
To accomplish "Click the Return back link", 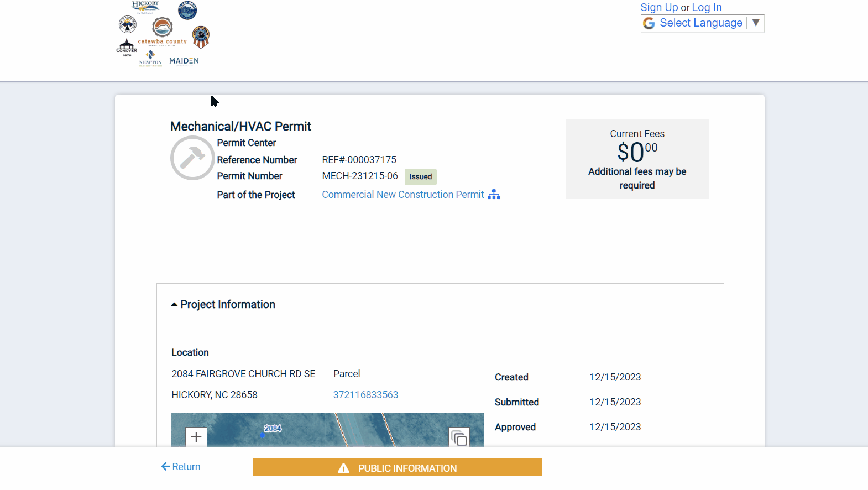I will 181,467.
